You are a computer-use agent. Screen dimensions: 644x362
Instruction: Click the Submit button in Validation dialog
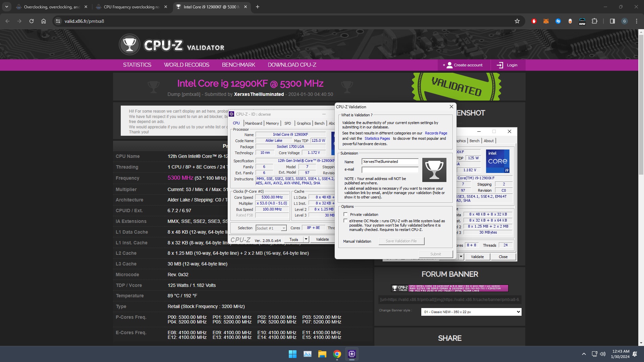pyautogui.click(x=436, y=254)
